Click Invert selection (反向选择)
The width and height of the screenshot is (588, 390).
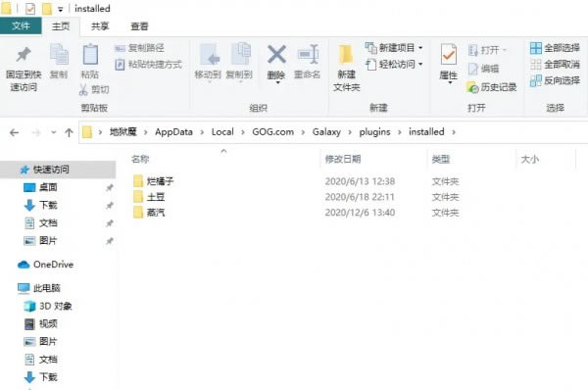pyautogui.click(x=555, y=80)
